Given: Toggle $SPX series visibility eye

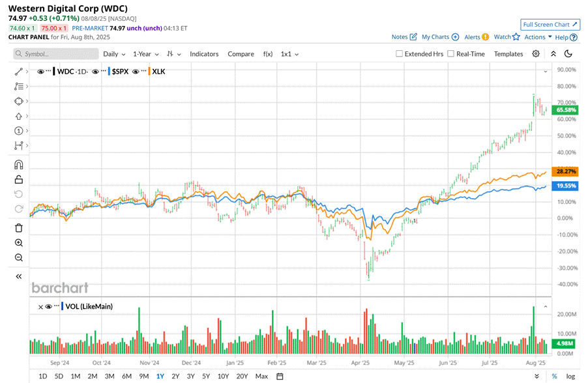Looking at the screenshot, I should (95, 72).
